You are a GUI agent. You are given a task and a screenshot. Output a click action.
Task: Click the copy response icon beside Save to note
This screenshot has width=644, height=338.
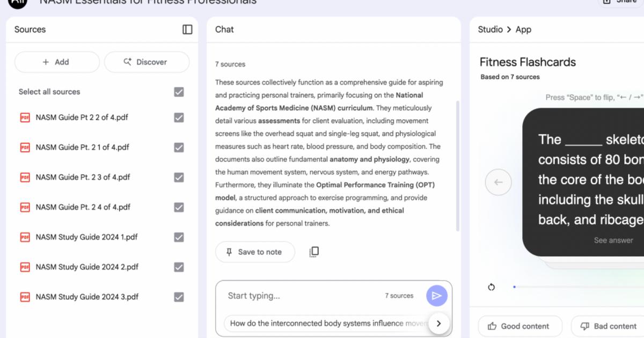(314, 252)
